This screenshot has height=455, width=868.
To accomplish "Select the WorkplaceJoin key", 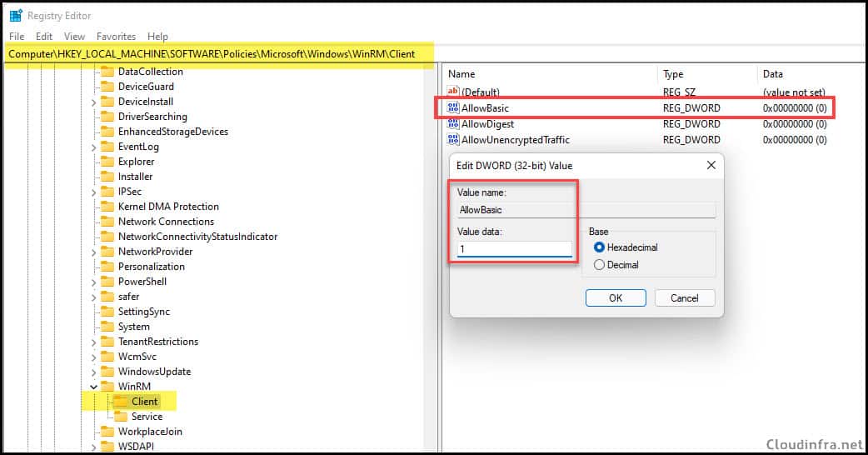I will tap(150, 431).
